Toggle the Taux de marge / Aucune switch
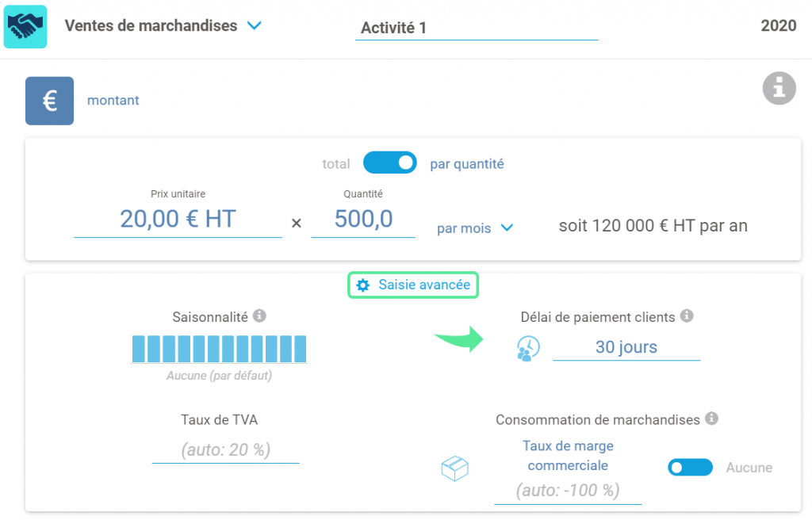The height and width of the screenshot is (520, 812). (x=690, y=467)
